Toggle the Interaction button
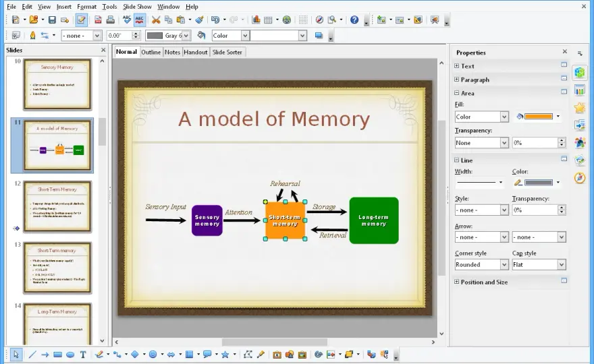The height and width of the screenshot is (364, 594). pyautogui.click(x=384, y=355)
